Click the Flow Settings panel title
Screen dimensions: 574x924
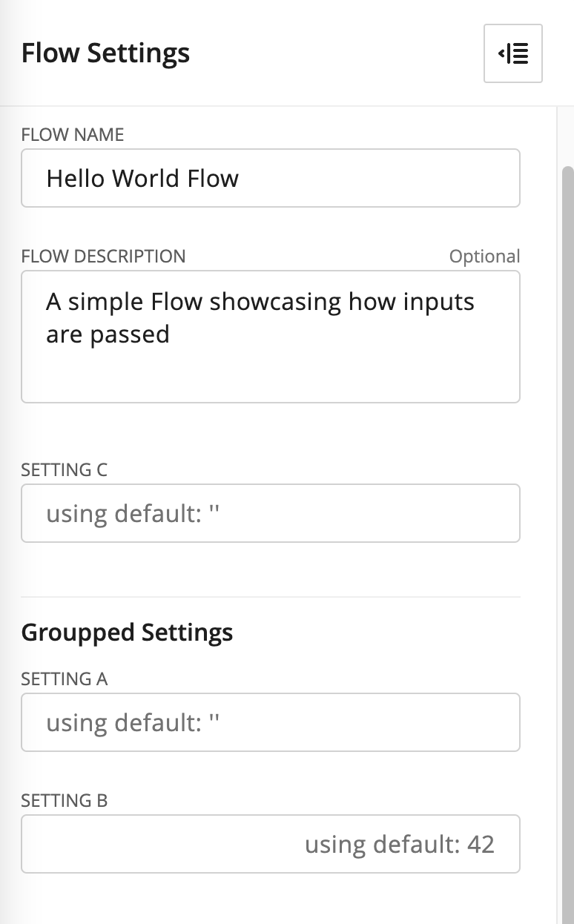point(105,53)
